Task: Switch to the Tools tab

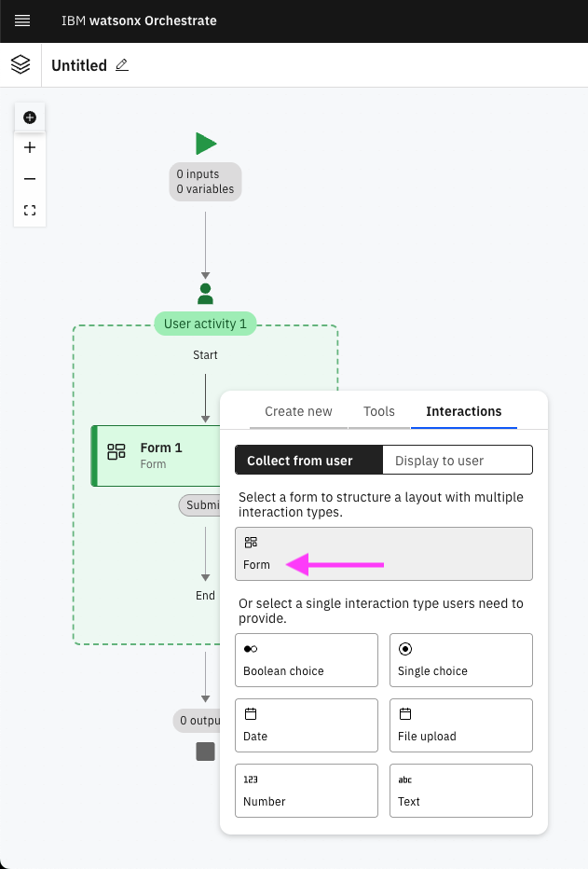Action: pos(379,411)
